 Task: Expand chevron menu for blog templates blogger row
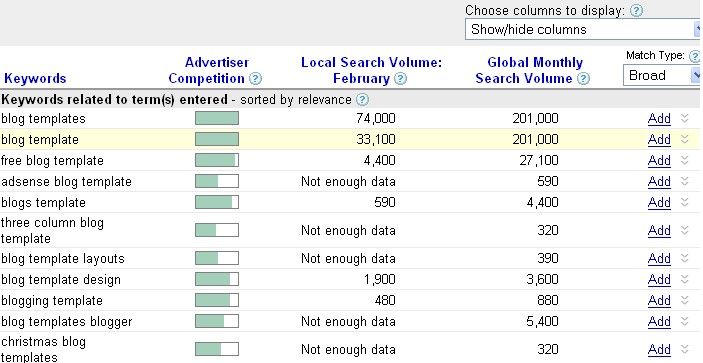click(x=684, y=322)
